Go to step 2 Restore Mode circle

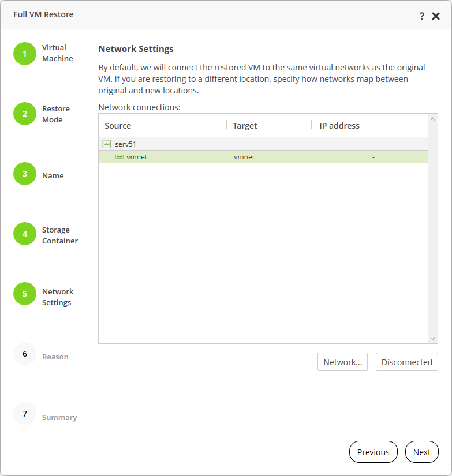click(25, 114)
